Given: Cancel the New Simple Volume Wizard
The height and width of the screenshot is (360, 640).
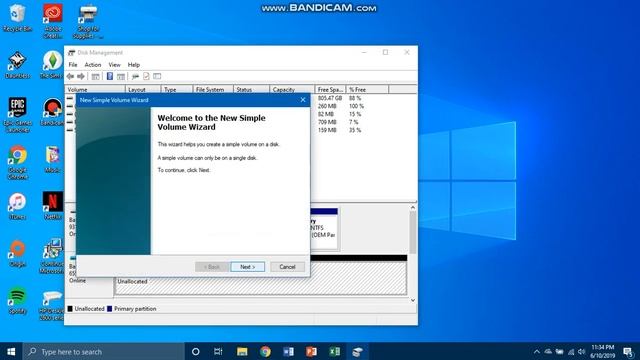Looking at the screenshot, I should [287, 267].
